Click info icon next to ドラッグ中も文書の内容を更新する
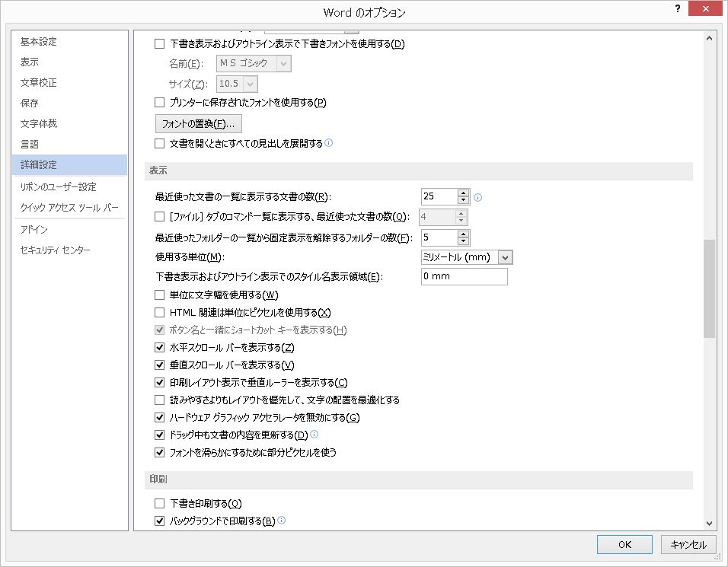 point(314,435)
